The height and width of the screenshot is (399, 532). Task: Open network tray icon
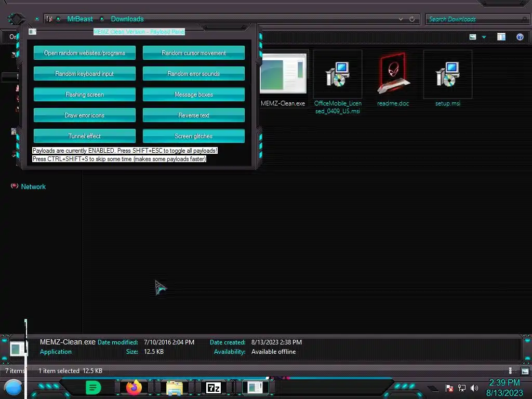462,388
